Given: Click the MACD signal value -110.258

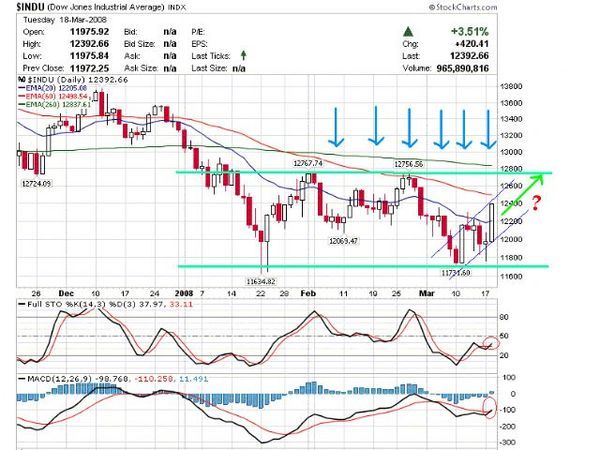Looking at the screenshot, I should (x=152, y=379).
